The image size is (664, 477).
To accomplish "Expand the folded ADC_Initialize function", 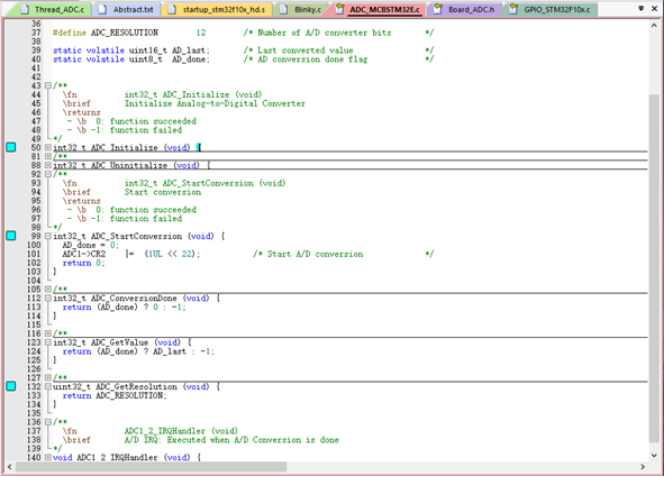I will pyautogui.click(x=48, y=147).
